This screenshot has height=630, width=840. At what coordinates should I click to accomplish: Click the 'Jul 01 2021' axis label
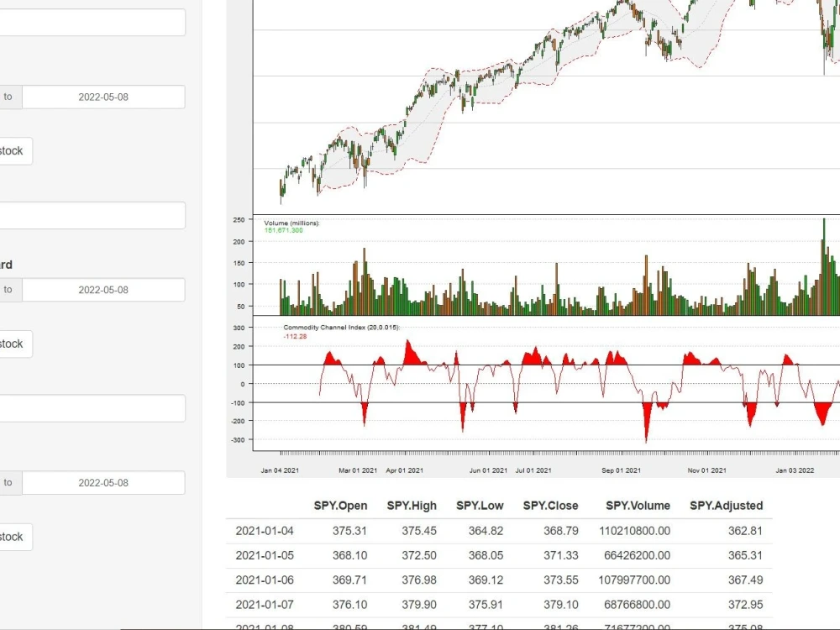tap(533, 470)
